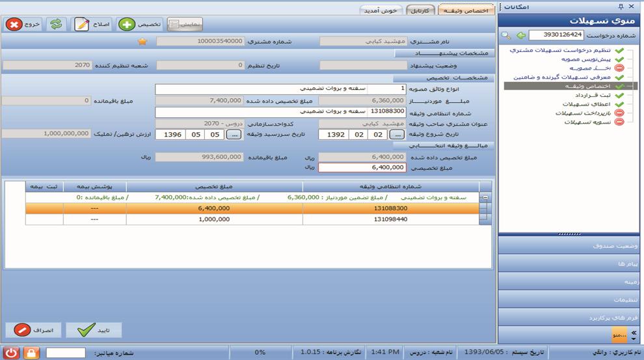Click the orange lock icon in status bar
Image resolution: width=644 pixels, height=360 pixels.
31,352
